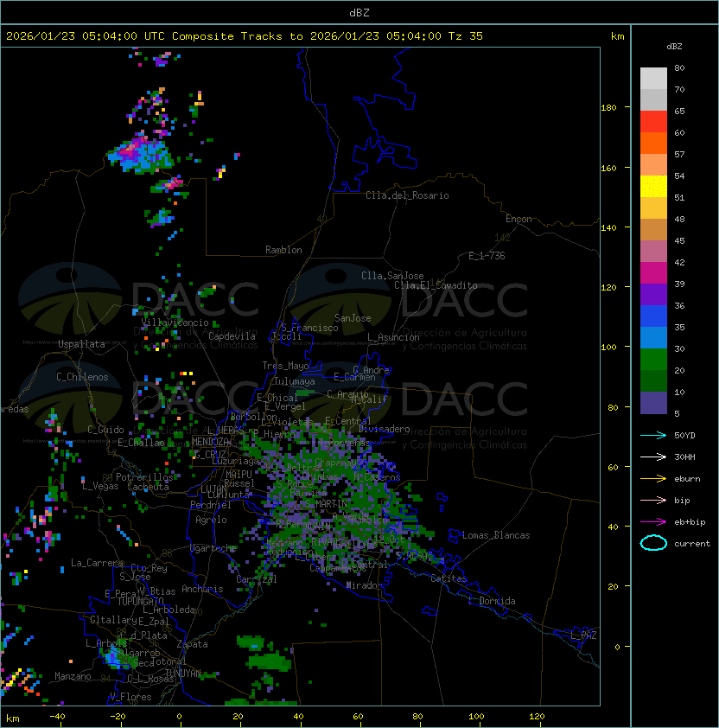This screenshot has width=719, height=728.
Task: Click the 'Zapata' map label
Action: pos(192,644)
